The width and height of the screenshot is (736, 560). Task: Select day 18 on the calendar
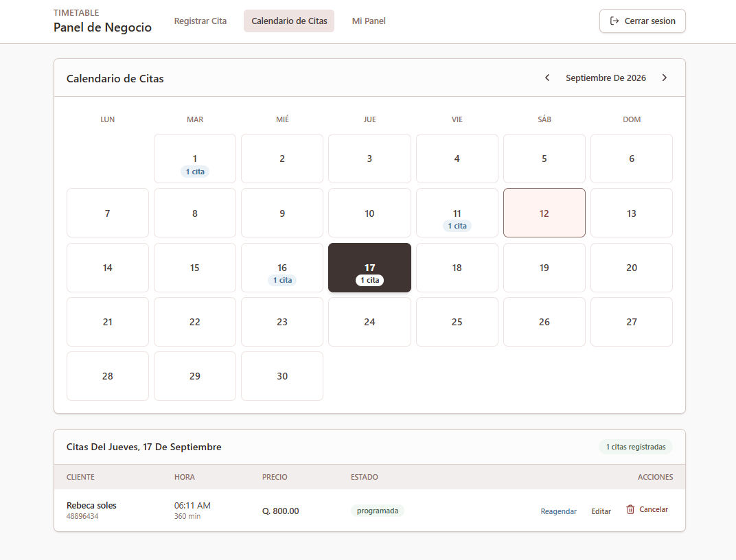pos(457,268)
